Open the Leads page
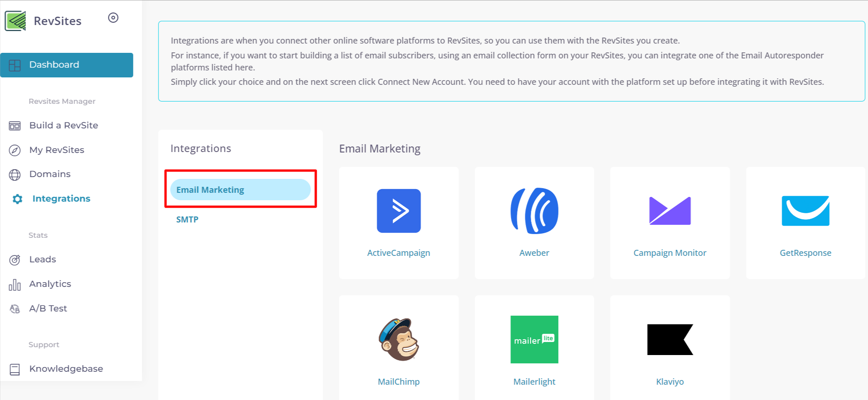Screen dimensions: 868x400 tap(42, 260)
